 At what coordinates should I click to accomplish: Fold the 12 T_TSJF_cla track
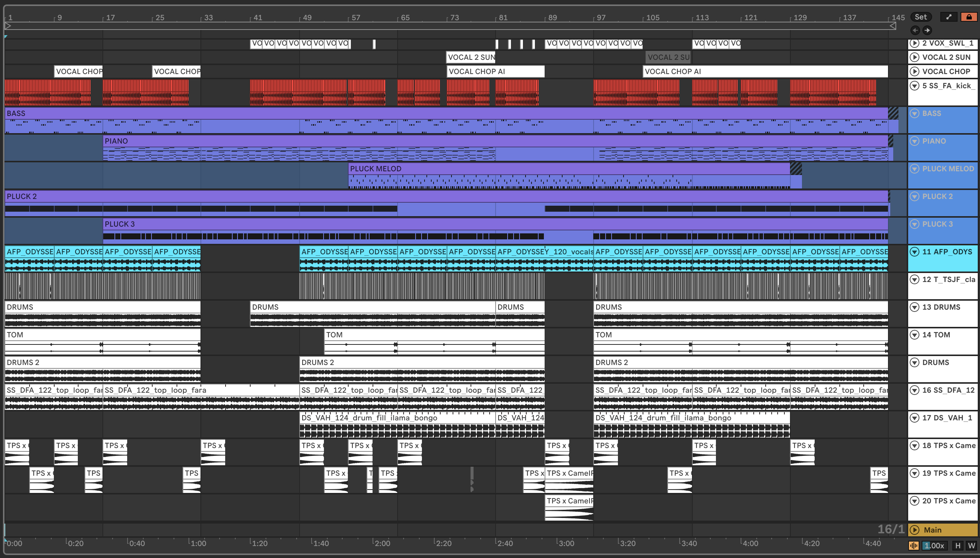point(915,279)
